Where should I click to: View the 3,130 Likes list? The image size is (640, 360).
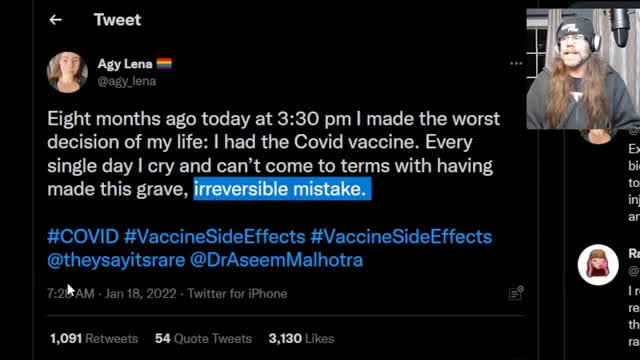pyautogui.click(x=301, y=338)
